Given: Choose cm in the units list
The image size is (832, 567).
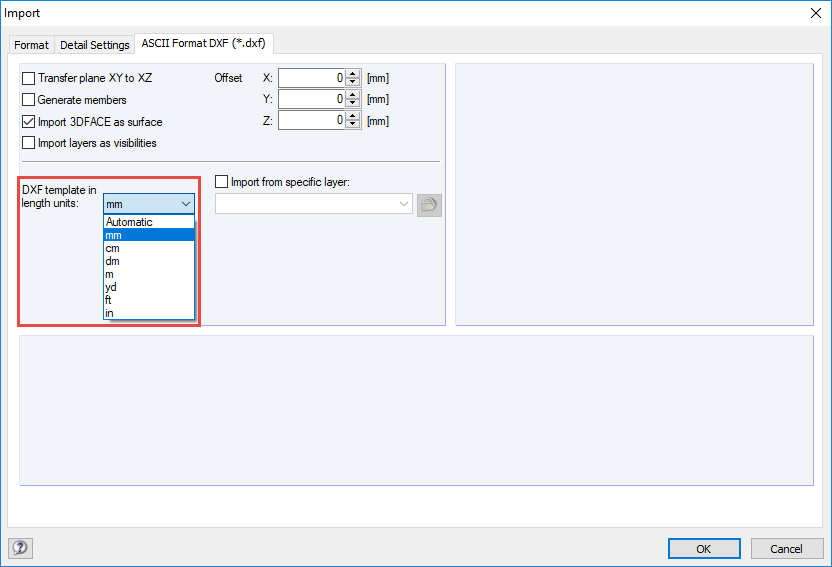Looking at the screenshot, I should 149,248.
